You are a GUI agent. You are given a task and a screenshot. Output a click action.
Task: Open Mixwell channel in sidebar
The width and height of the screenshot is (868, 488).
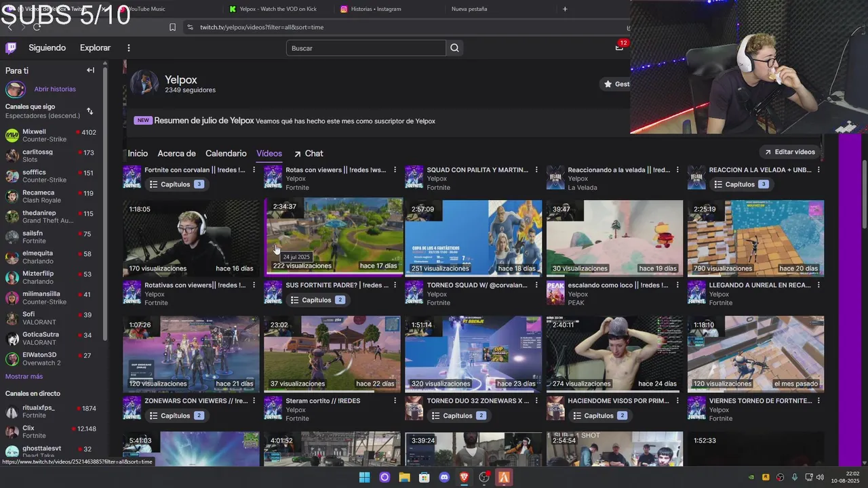pyautogui.click(x=52, y=135)
